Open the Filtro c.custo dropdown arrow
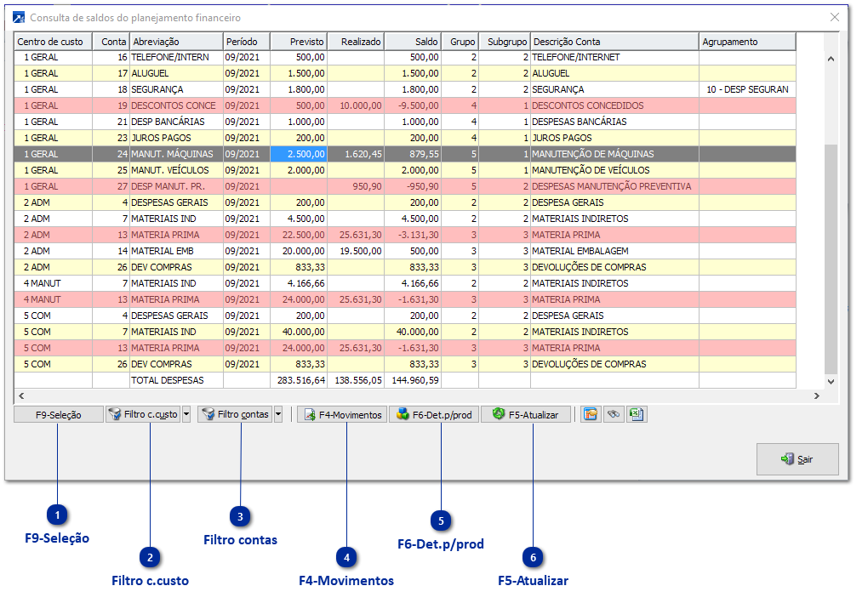This screenshot has width=868, height=603. click(186, 415)
